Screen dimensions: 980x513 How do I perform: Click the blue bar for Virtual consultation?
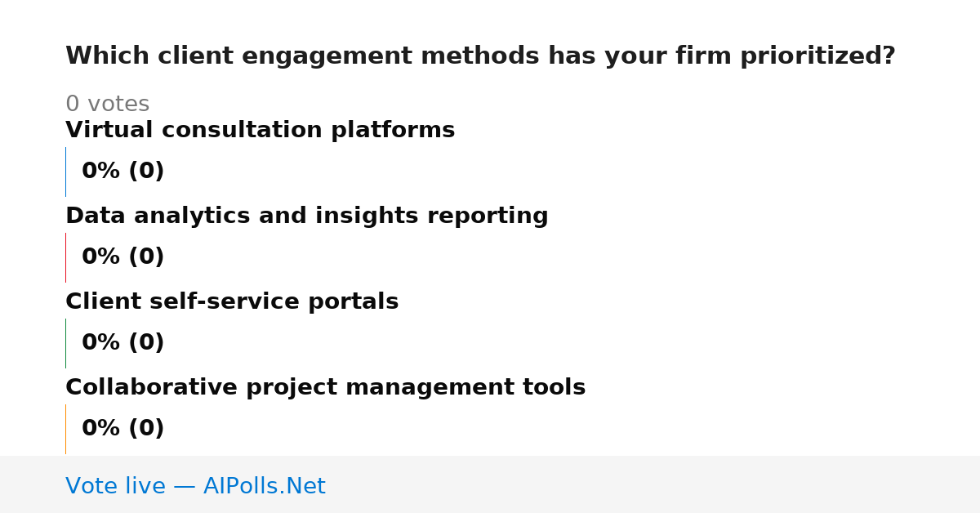(65, 172)
